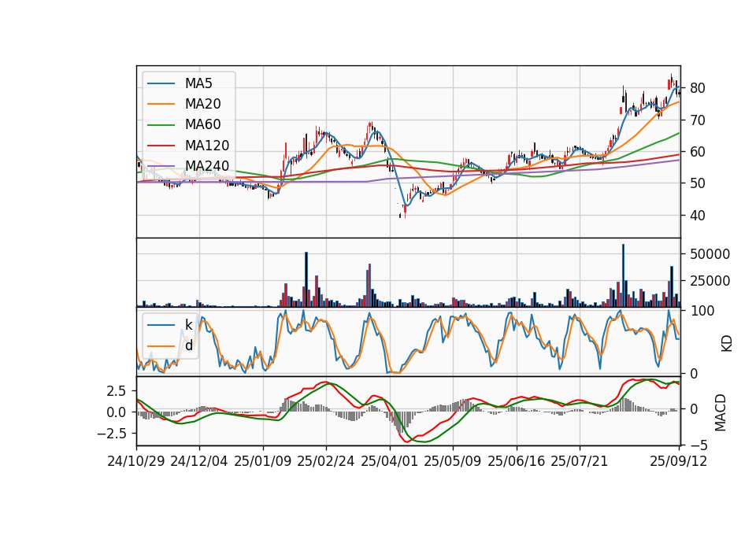Click the 24/12/04 date axis label
Viewport: 756px width, 543px height.
[x=199, y=461]
